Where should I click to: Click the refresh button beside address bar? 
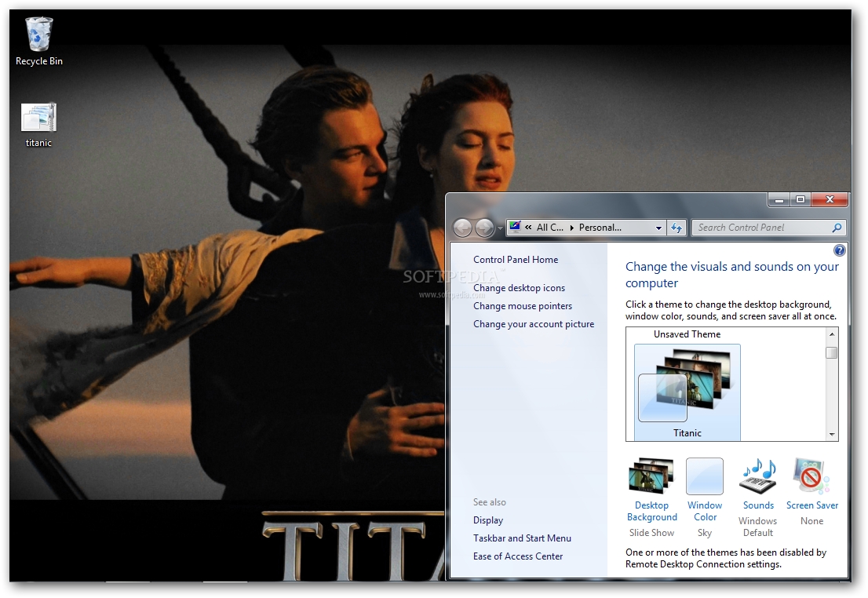(677, 228)
